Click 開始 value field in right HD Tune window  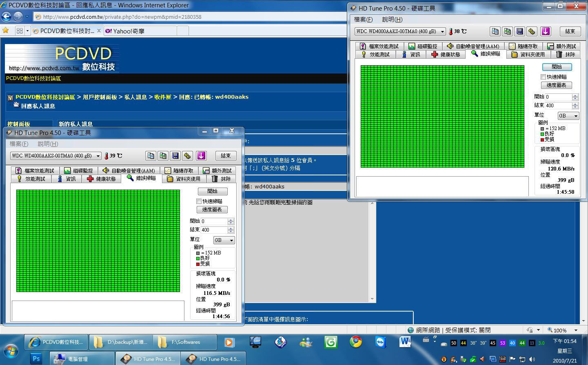(559, 97)
